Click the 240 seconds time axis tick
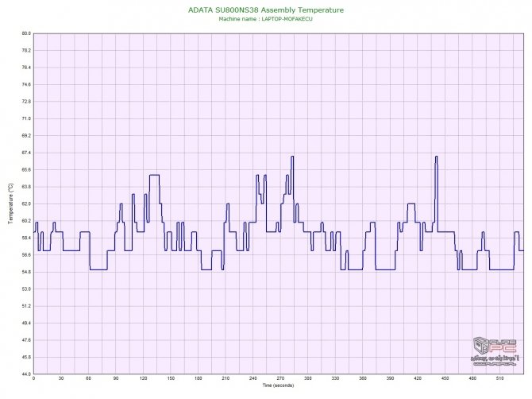Image resolution: width=532 pixels, height=399 pixels. tap(253, 378)
